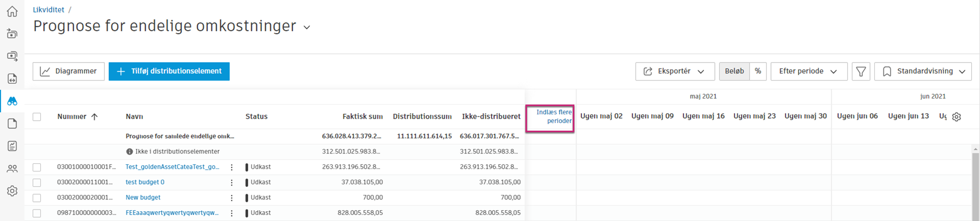The height and width of the screenshot is (221, 980).
Task: Click the Ugen maj 30 column header
Action: click(806, 116)
